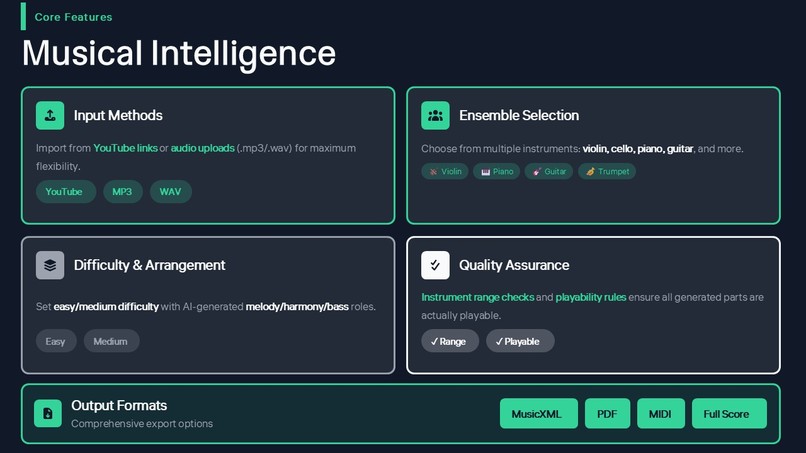This screenshot has height=453, width=806.
Task: Click the Core Features label
Action: pyautogui.click(x=74, y=17)
